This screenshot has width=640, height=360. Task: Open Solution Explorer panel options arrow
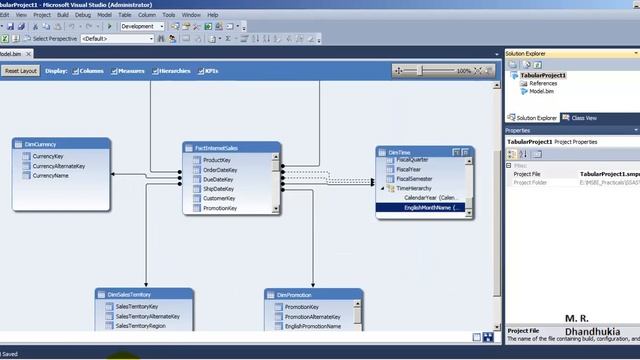(636, 53)
